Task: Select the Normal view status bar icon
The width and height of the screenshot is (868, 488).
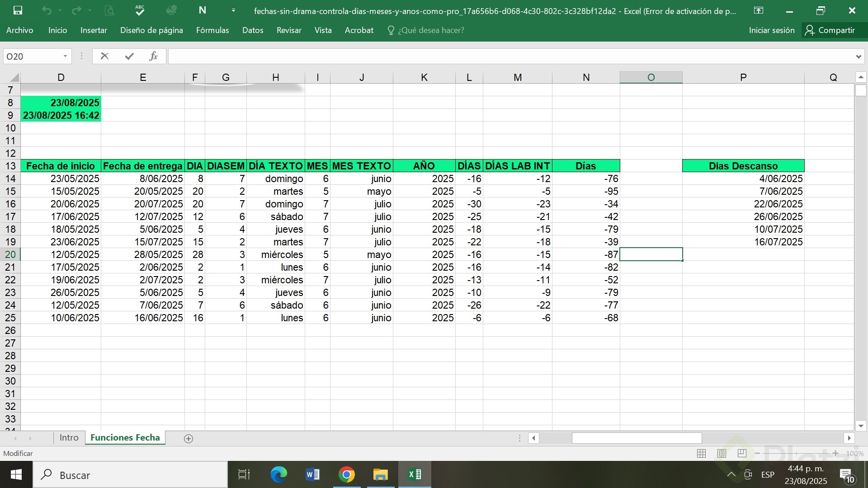Action: click(701, 453)
